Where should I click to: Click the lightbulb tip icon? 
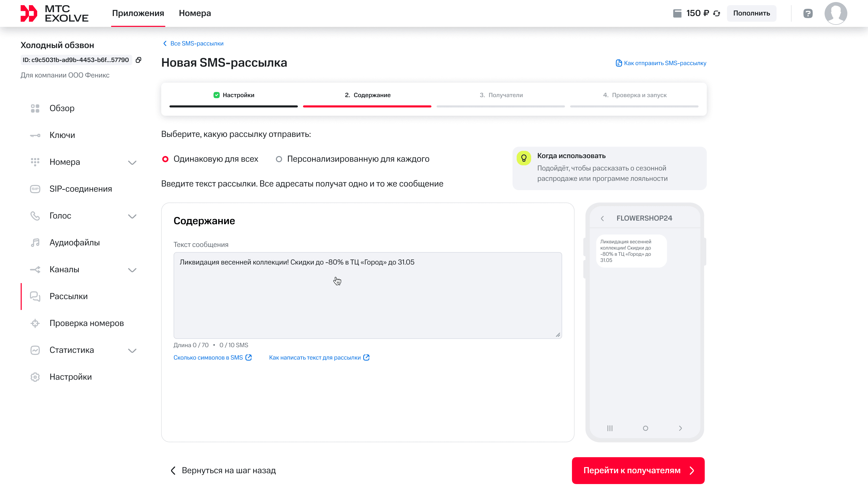(524, 158)
